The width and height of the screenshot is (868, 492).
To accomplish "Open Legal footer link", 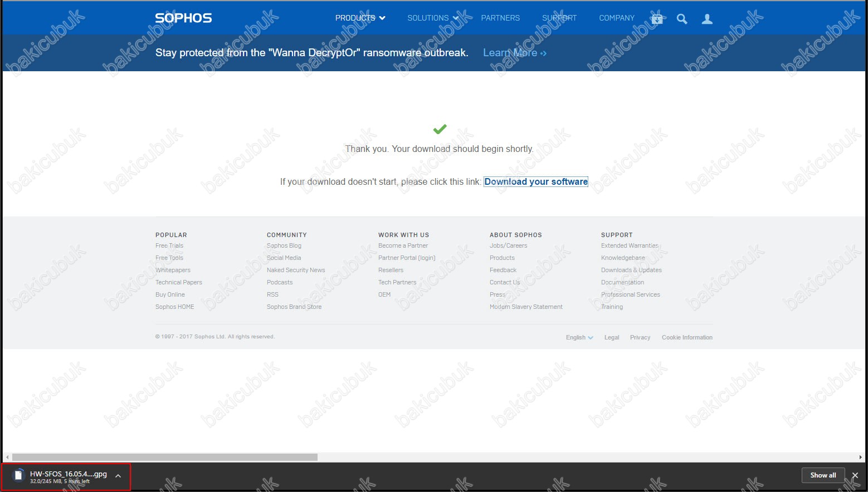I will (x=612, y=337).
